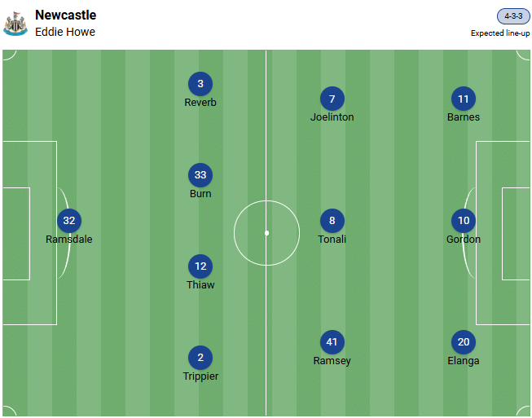The width and height of the screenshot is (532, 418).
Task: Click Ramsey's number 41 player circle
Action: click(x=332, y=342)
